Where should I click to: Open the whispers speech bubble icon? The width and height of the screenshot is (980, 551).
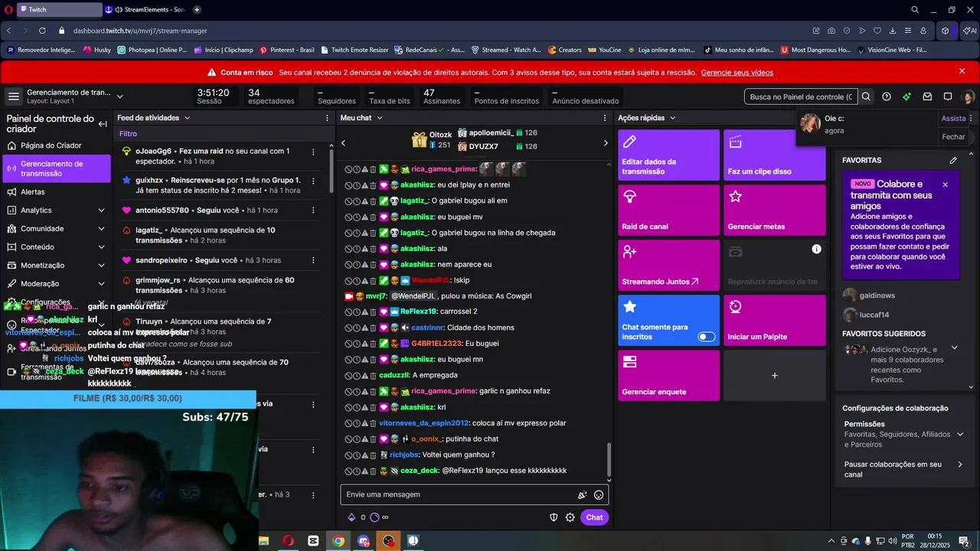click(x=948, y=96)
